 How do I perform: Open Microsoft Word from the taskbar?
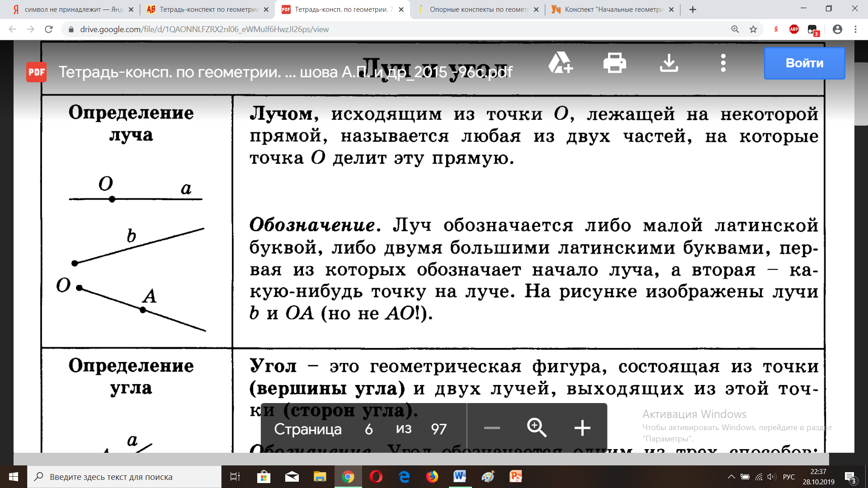460,477
